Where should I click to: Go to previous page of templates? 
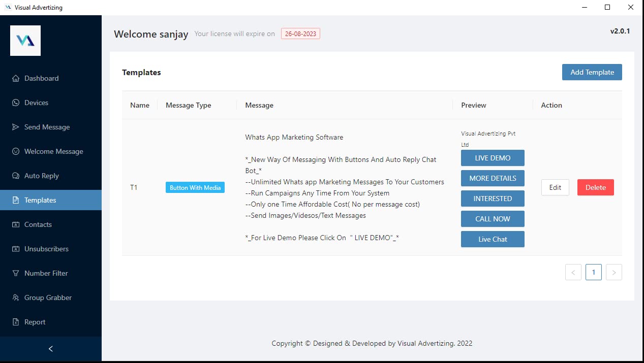coord(573,272)
